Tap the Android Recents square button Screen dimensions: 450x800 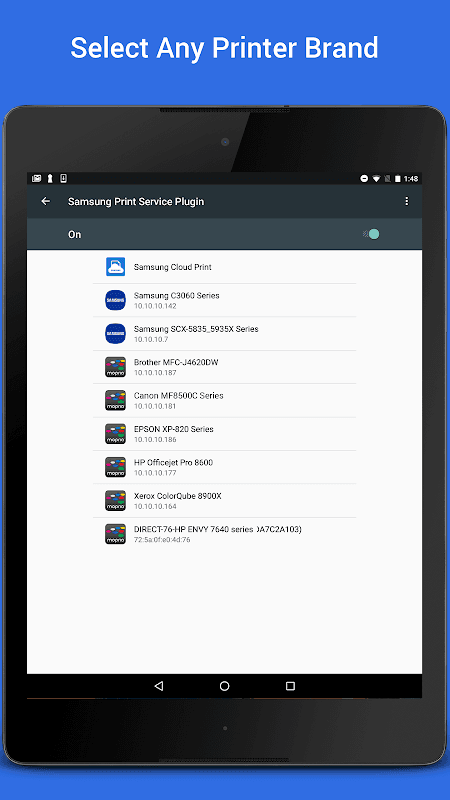coord(290,686)
